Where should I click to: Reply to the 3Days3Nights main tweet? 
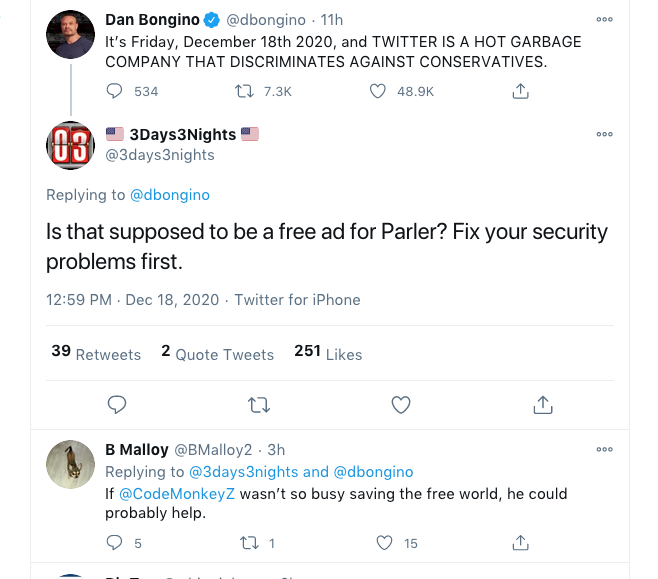[116, 404]
